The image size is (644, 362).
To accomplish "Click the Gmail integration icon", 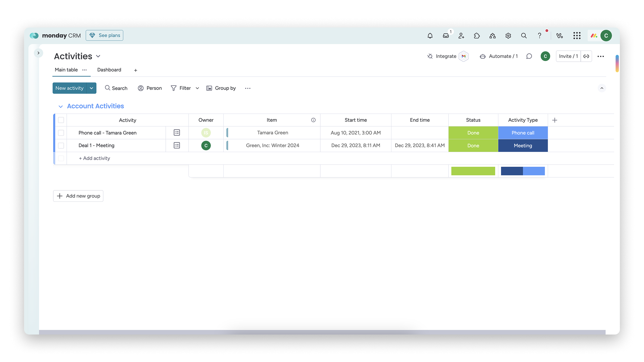I will coord(464,56).
